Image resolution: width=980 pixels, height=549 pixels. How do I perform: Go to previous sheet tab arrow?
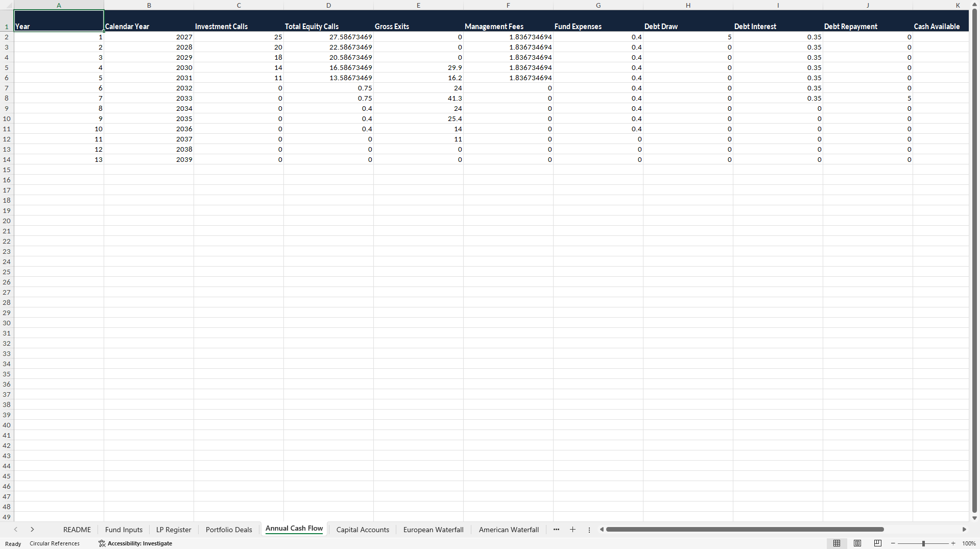16,530
